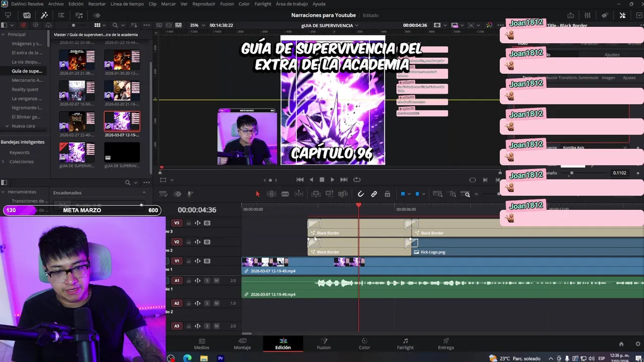
Task: Open the Sound Library icon
Action: (x=79, y=15)
